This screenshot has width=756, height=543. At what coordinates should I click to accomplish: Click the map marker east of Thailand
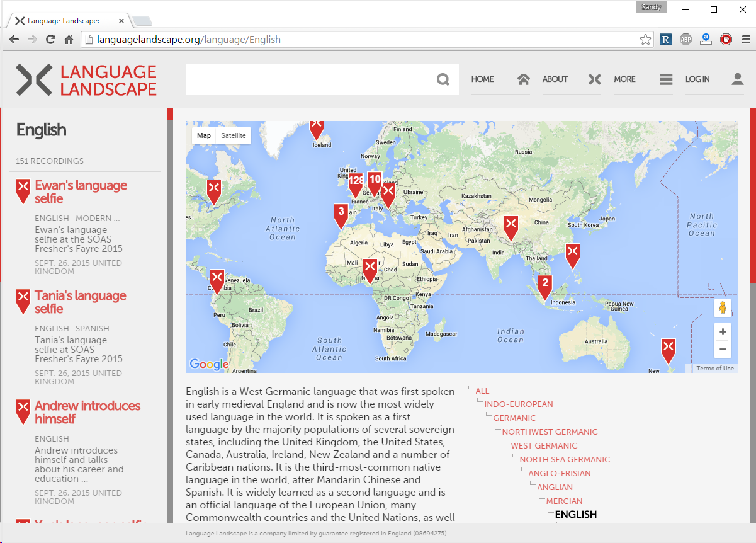click(x=573, y=256)
